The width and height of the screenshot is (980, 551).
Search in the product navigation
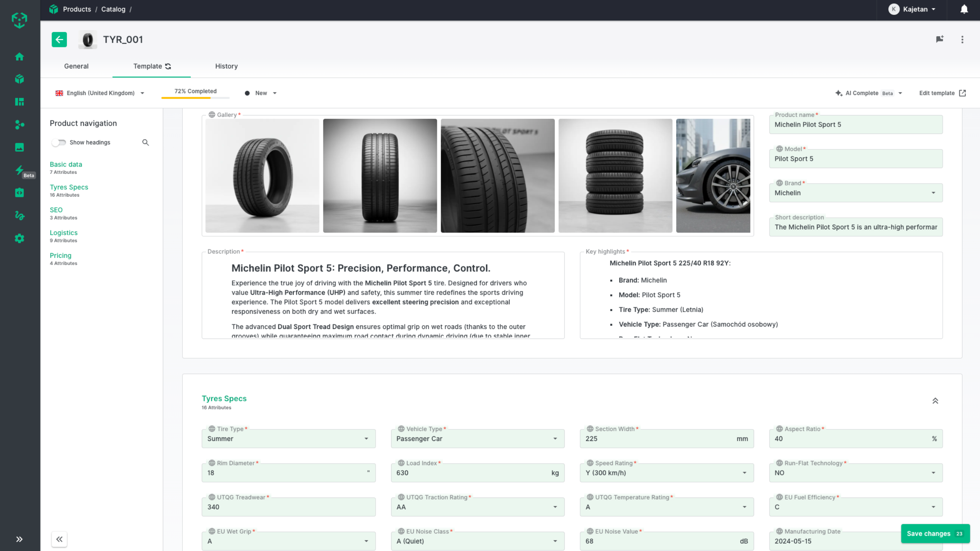(145, 142)
